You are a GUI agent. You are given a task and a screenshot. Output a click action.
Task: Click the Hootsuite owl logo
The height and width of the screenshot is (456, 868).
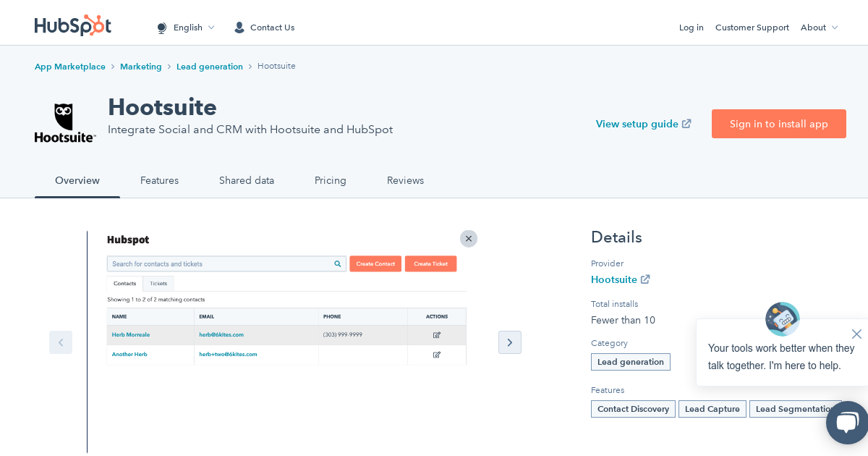pyautogui.click(x=65, y=123)
